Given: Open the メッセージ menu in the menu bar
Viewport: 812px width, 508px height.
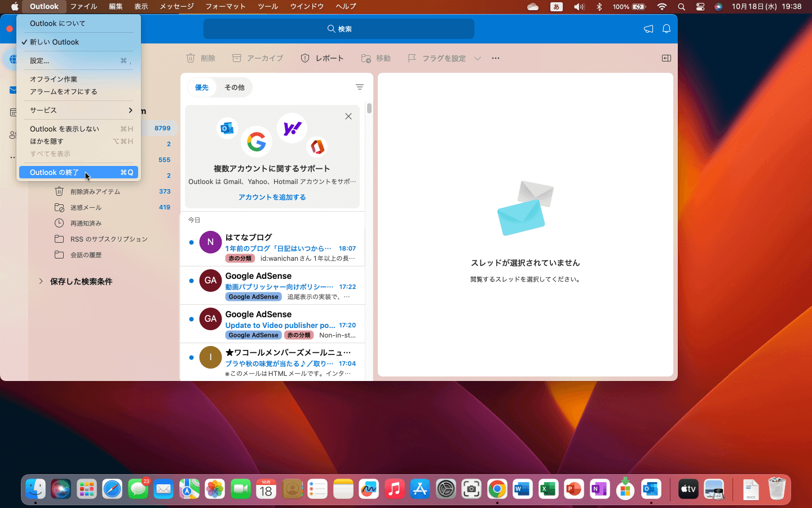Looking at the screenshot, I should 176,7.
